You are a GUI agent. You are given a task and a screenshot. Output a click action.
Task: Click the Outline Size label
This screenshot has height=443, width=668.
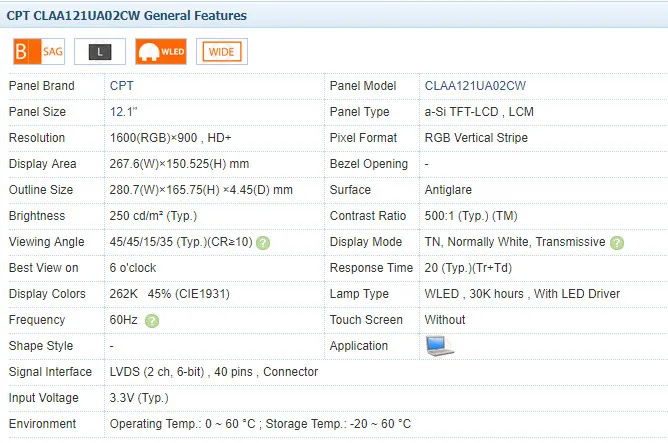pyautogui.click(x=41, y=190)
